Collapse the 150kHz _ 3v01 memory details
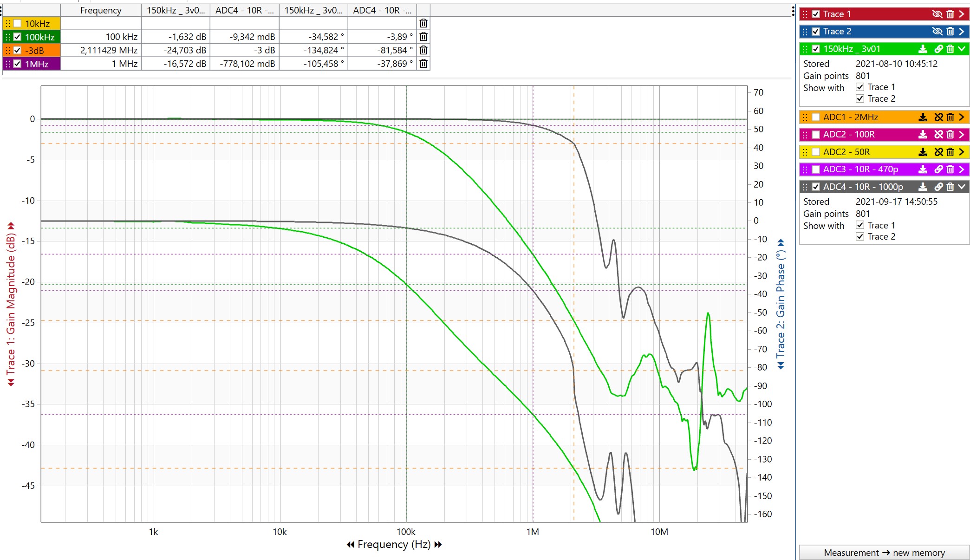 [x=961, y=49]
